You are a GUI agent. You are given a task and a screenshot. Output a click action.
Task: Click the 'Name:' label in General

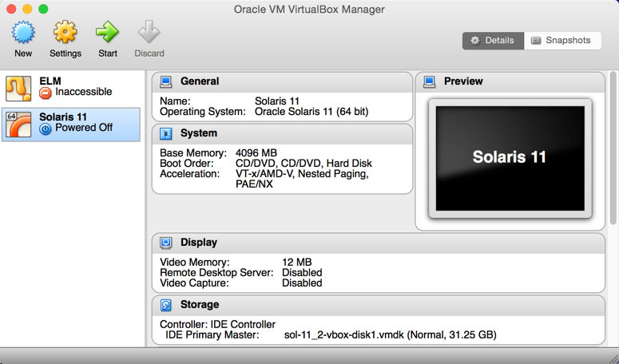tap(175, 101)
